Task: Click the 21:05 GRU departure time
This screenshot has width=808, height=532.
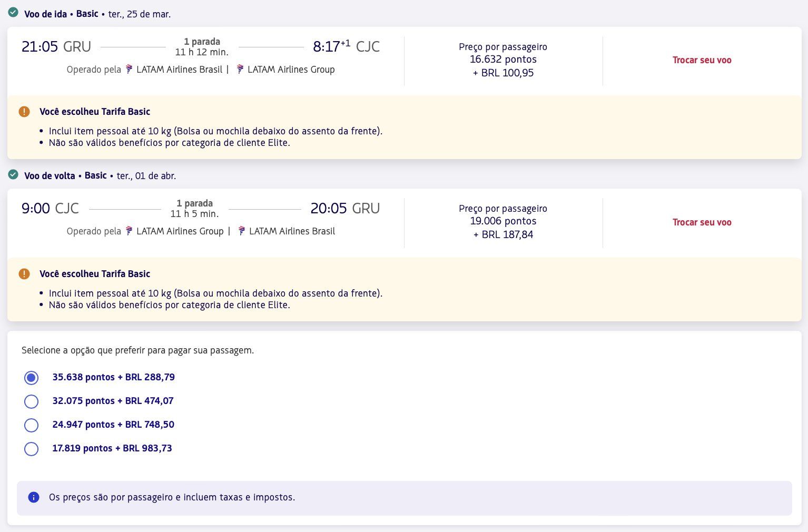Action: (x=56, y=47)
